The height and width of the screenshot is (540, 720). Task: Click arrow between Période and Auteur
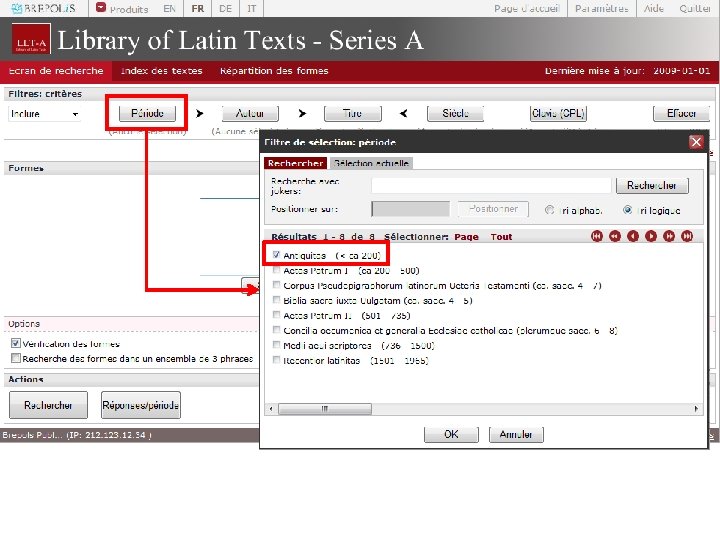(199, 113)
